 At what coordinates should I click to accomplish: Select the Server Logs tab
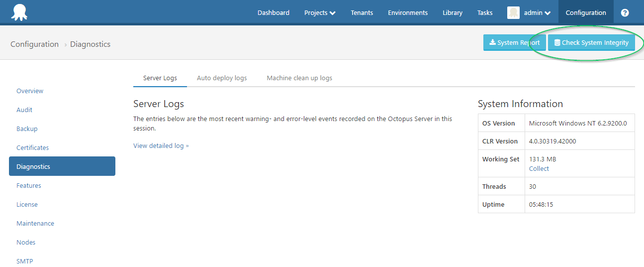(160, 78)
